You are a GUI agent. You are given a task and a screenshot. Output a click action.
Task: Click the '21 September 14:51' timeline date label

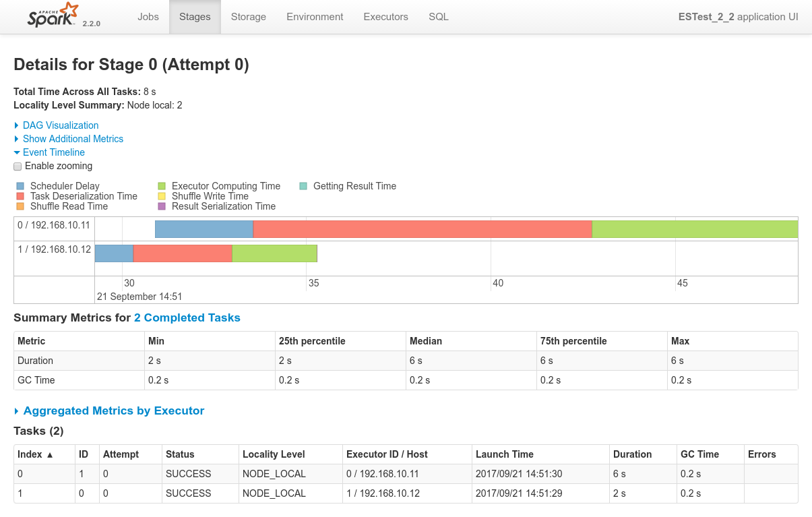pos(139,297)
